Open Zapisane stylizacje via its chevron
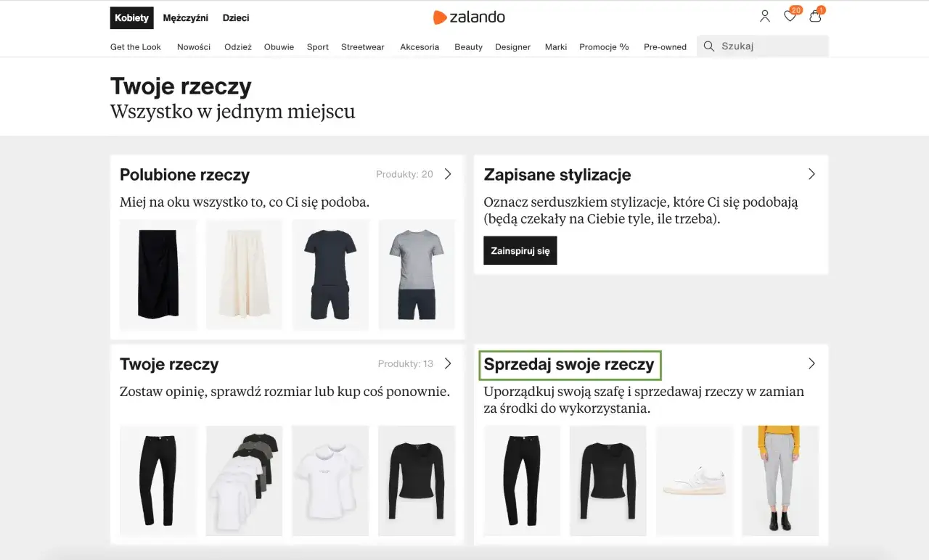 click(x=811, y=174)
